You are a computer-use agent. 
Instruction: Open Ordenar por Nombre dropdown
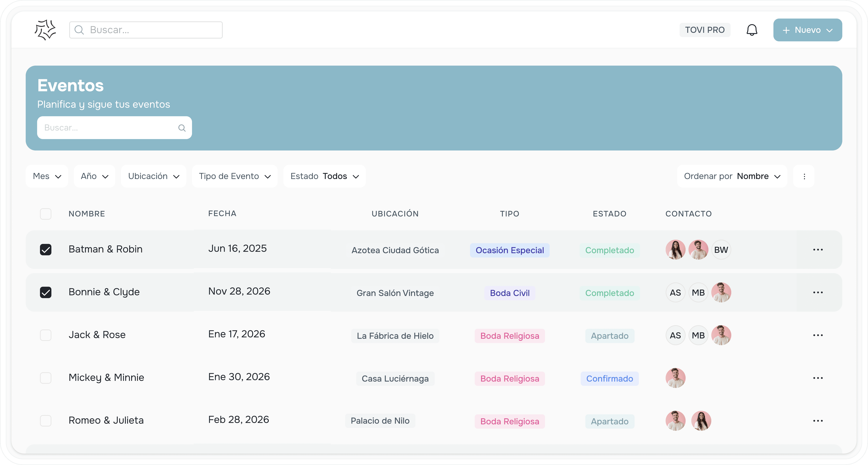click(x=732, y=177)
